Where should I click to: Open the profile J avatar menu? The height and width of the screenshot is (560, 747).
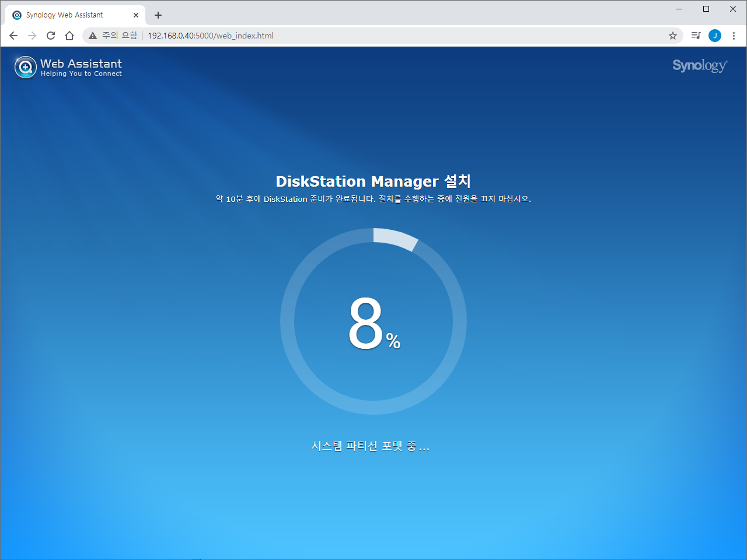pyautogui.click(x=715, y=36)
